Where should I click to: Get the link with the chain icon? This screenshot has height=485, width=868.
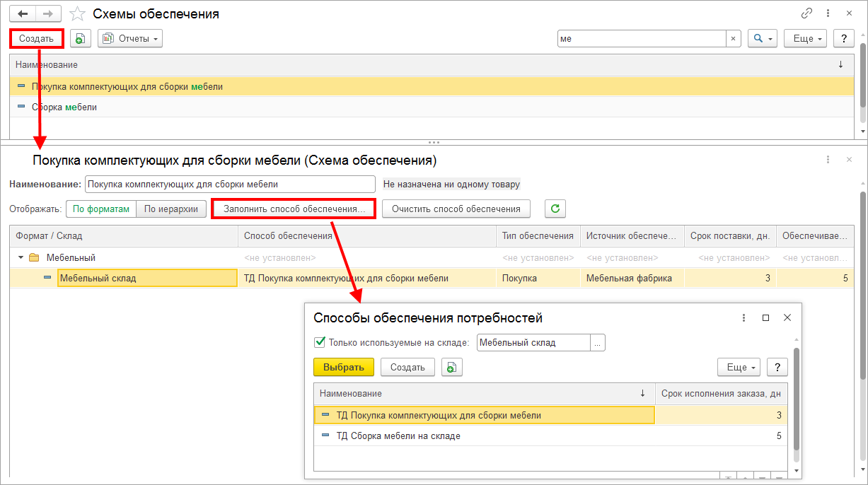pos(806,13)
